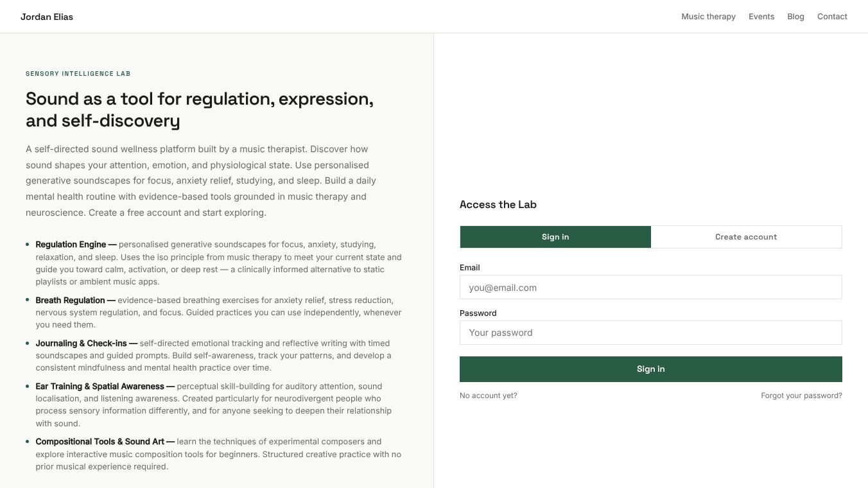868x488 pixels.
Task: Click the 'Access the Lab' heading
Action: click(498, 204)
